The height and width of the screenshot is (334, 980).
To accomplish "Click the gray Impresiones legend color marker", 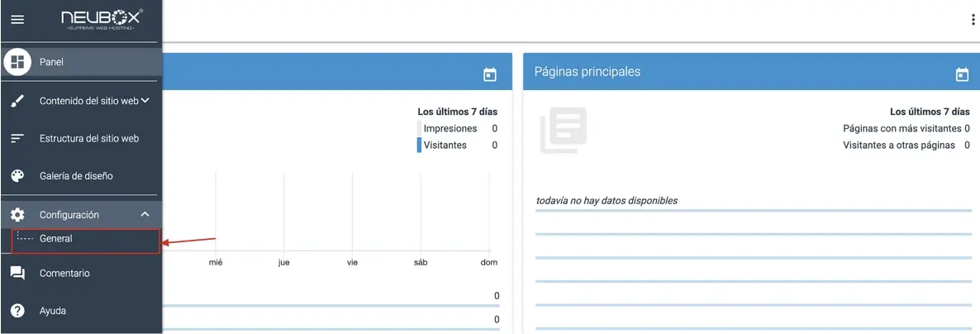I will [x=420, y=128].
